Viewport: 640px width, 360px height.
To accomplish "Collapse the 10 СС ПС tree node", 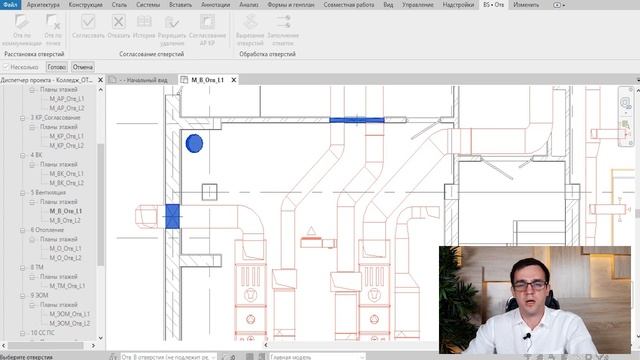I will tap(23, 333).
